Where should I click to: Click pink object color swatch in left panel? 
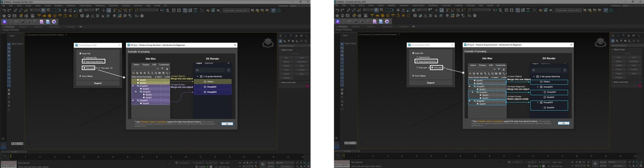[x=308, y=86]
